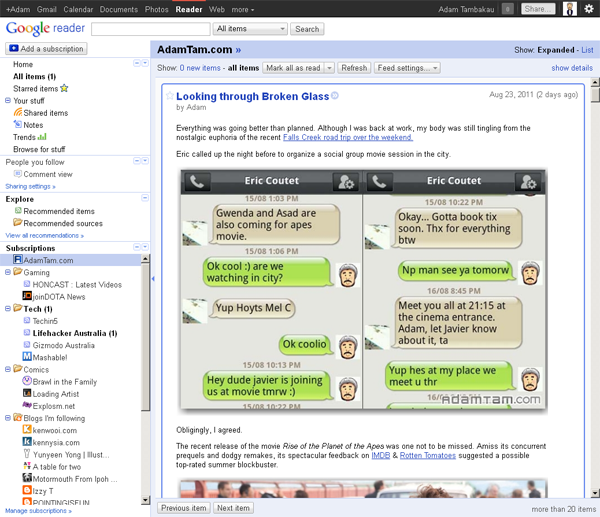Collapse the navigation pane arrow

153,279
